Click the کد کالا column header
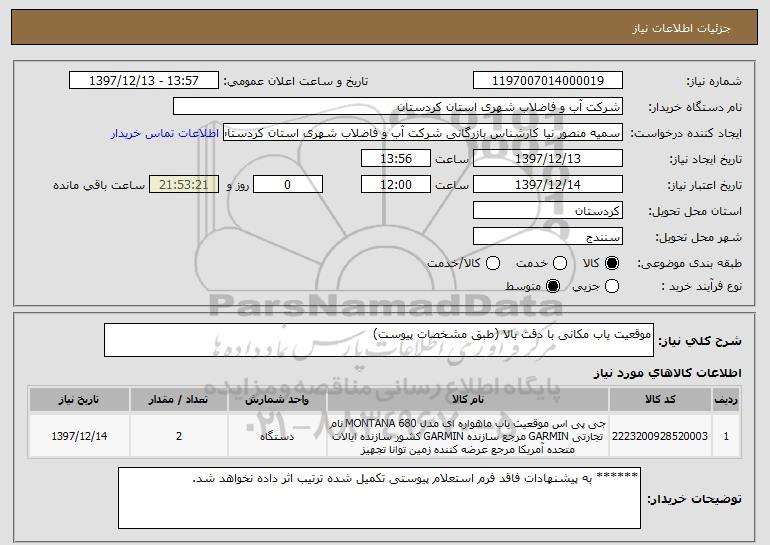Screen dimensions: 770x545 [660, 400]
